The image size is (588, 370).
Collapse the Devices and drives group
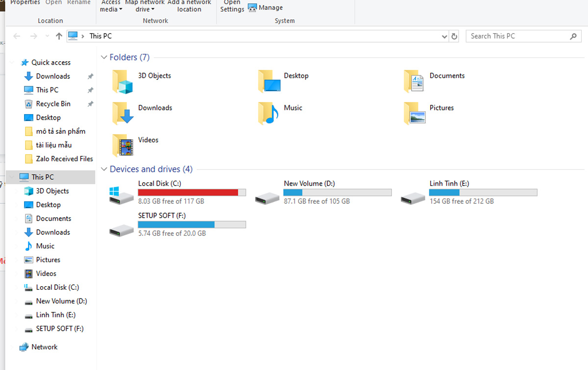click(x=104, y=169)
